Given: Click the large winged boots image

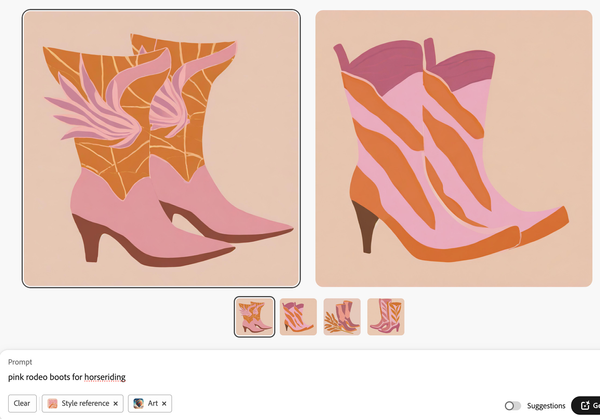Looking at the screenshot, I should pyautogui.click(x=161, y=148).
